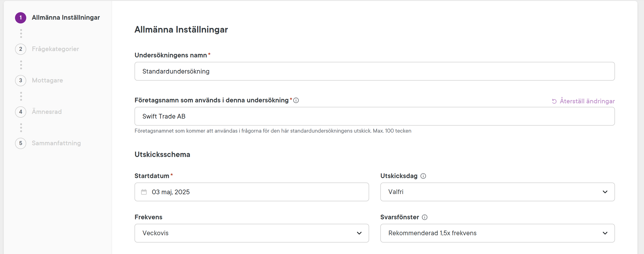This screenshot has height=254, width=644.
Task: Click info icon next to Företagsnamn label
Action: [296, 100]
